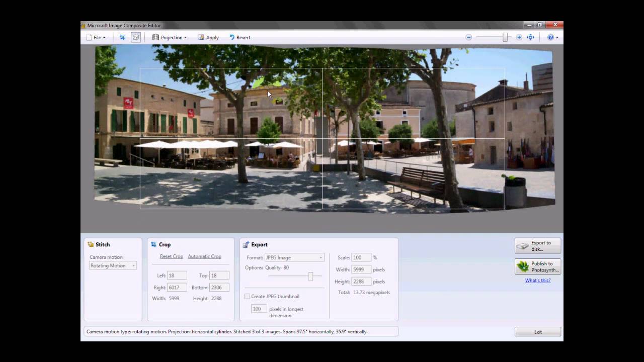Screen dimensions: 644x362
Task: Click the status bar stitching summary text
Action: [227, 332]
